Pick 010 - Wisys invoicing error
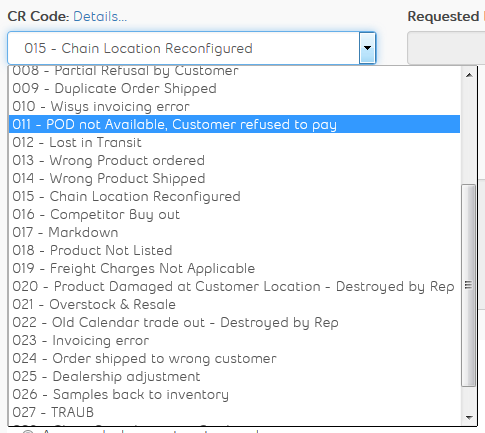 click(x=234, y=106)
